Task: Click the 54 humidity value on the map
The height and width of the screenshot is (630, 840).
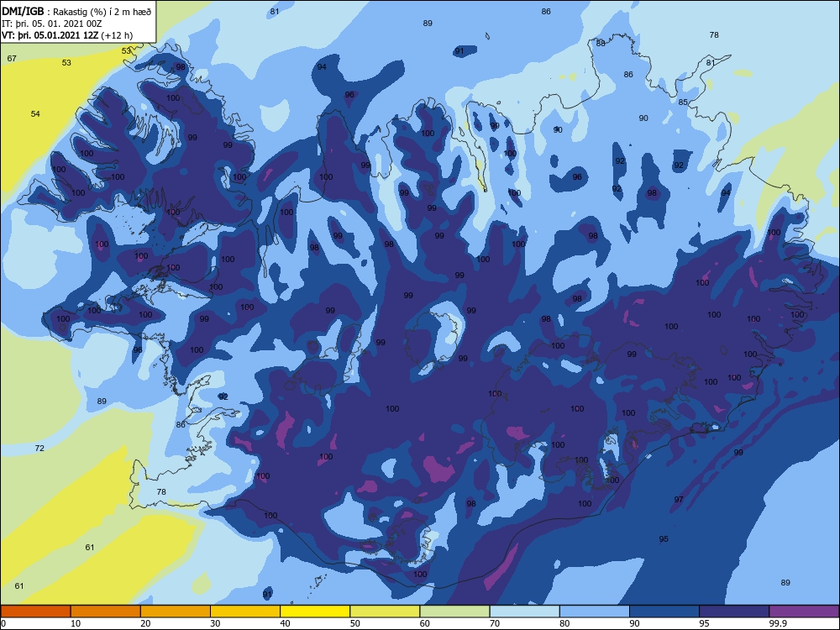Action: coord(35,113)
